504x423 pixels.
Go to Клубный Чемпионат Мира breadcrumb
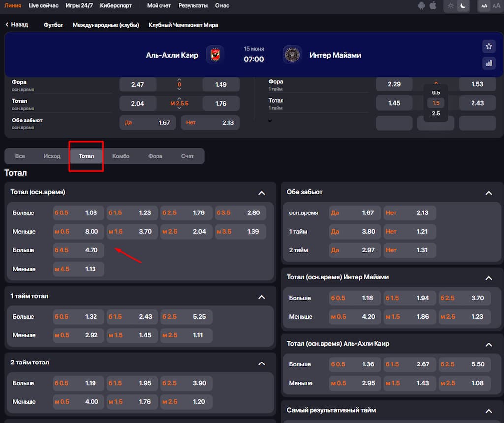[x=183, y=25]
